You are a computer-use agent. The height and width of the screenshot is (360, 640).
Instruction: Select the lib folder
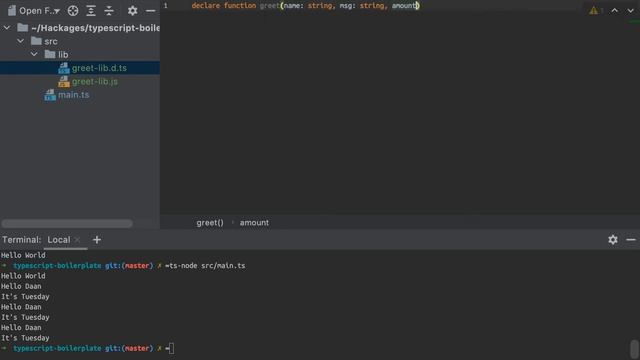pos(63,54)
